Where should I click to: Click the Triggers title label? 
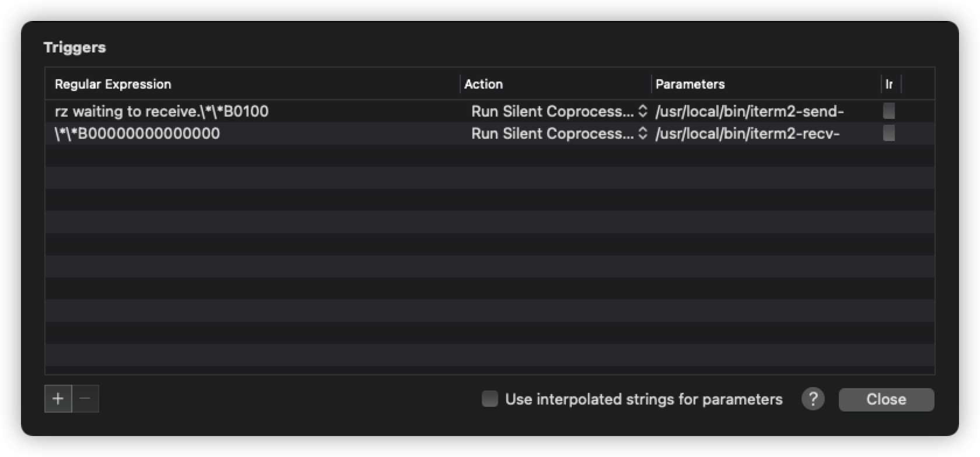[75, 47]
